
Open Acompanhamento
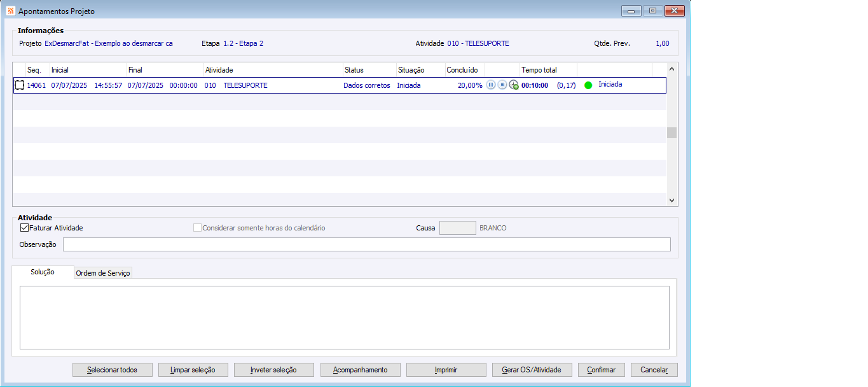click(x=361, y=370)
